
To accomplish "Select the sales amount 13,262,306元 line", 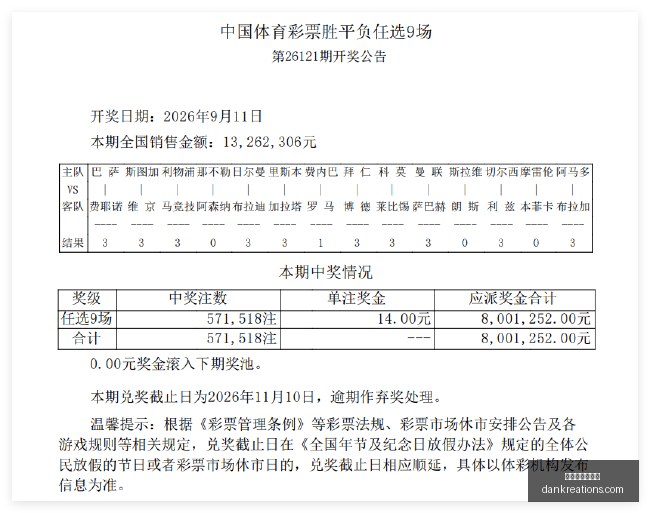I will (203, 142).
